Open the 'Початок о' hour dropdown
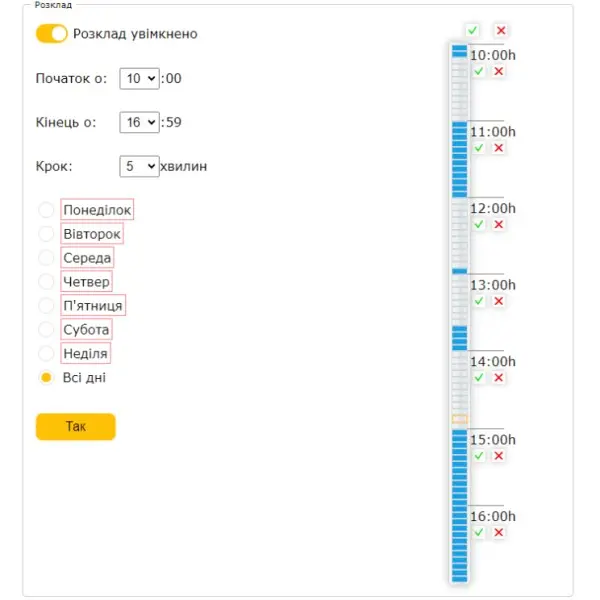600x600 pixels. click(x=139, y=79)
